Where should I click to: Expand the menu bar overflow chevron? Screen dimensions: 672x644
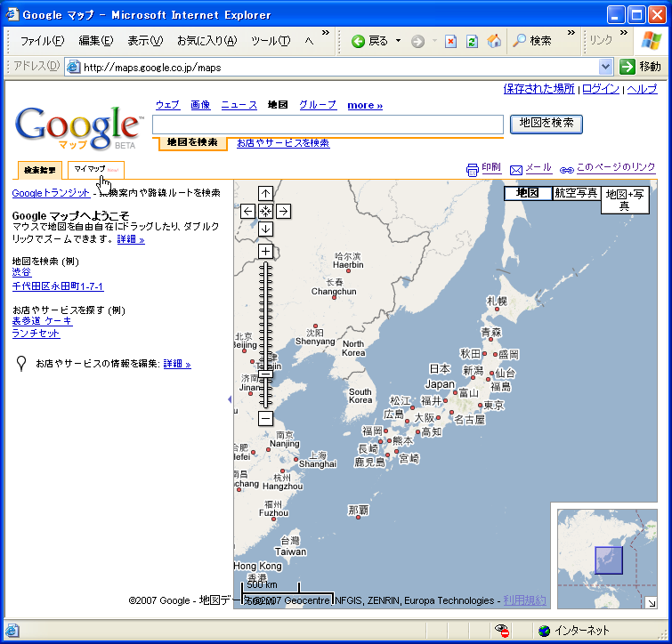[x=326, y=33]
